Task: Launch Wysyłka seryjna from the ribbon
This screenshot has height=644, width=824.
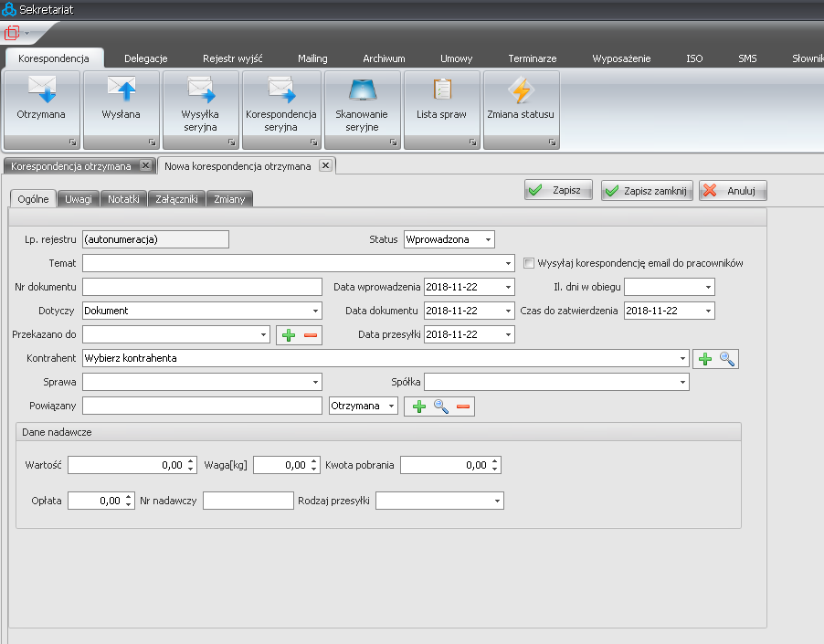Action: (201, 90)
